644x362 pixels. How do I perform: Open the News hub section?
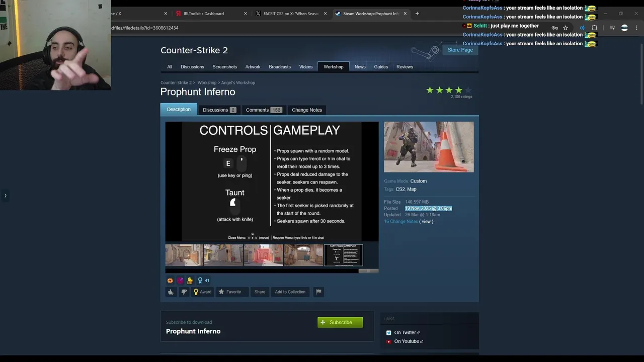pos(360,67)
